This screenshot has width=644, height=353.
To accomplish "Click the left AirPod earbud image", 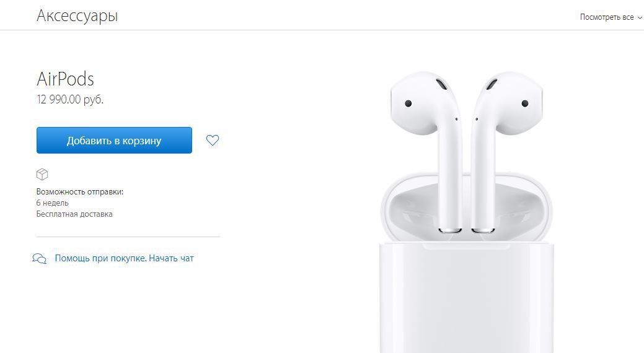I will [x=427, y=152].
